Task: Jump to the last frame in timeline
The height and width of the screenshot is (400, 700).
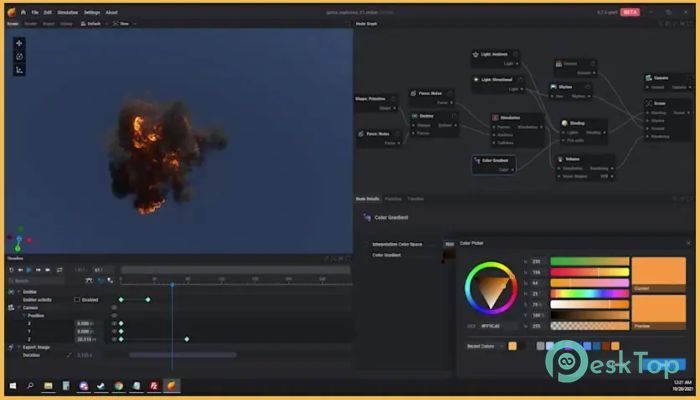Action: (48, 270)
